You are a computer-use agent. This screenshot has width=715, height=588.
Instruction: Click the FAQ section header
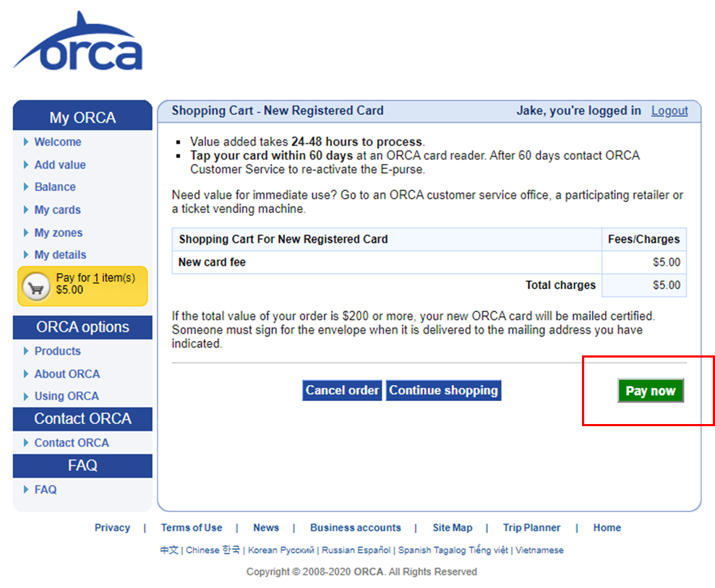(x=82, y=465)
